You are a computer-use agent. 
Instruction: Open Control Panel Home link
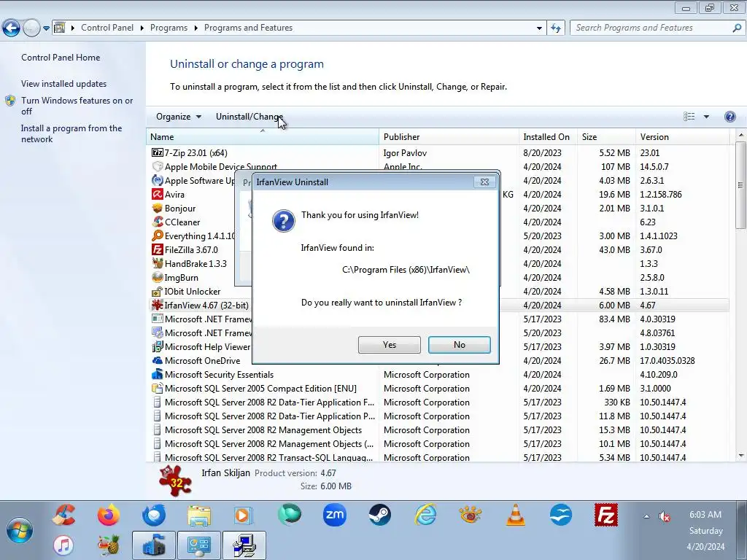click(x=61, y=57)
